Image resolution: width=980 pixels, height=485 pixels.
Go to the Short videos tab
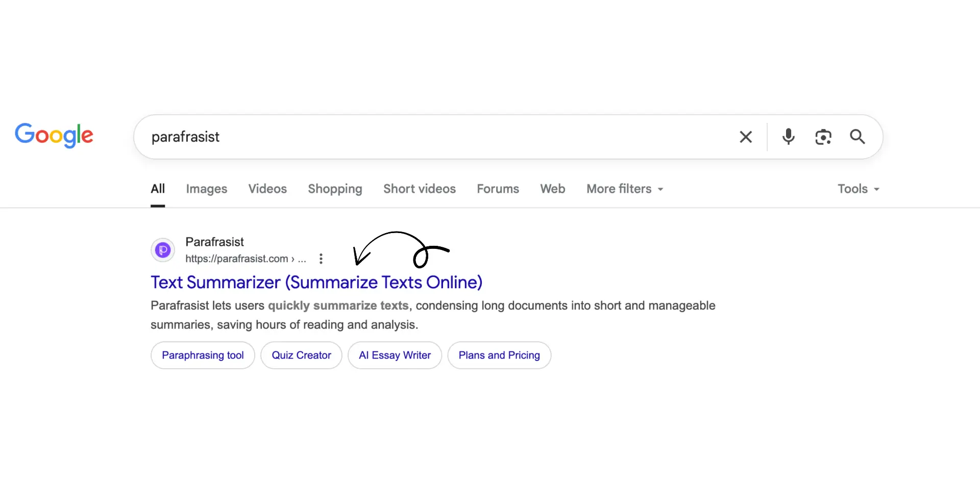click(x=419, y=189)
